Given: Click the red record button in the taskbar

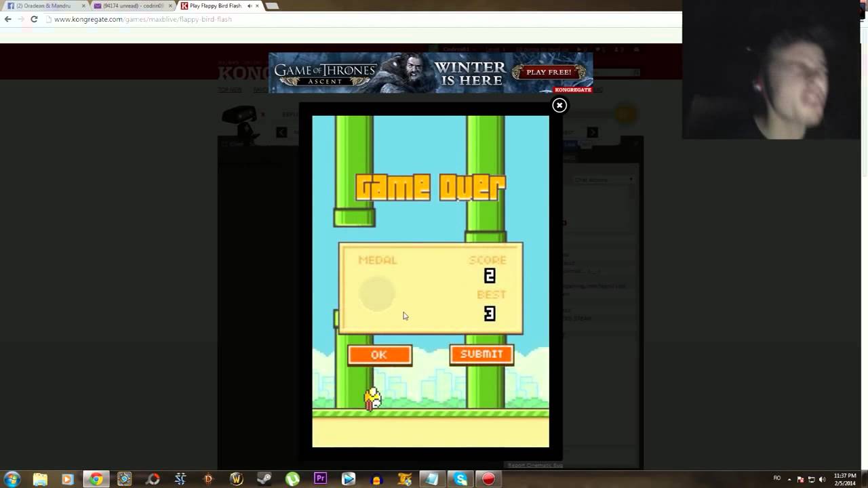Looking at the screenshot, I should click(x=488, y=479).
